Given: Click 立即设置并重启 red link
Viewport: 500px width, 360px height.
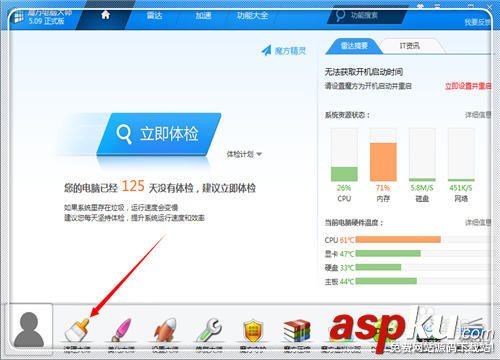Looking at the screenshot, I should click(x=468, y=86).
